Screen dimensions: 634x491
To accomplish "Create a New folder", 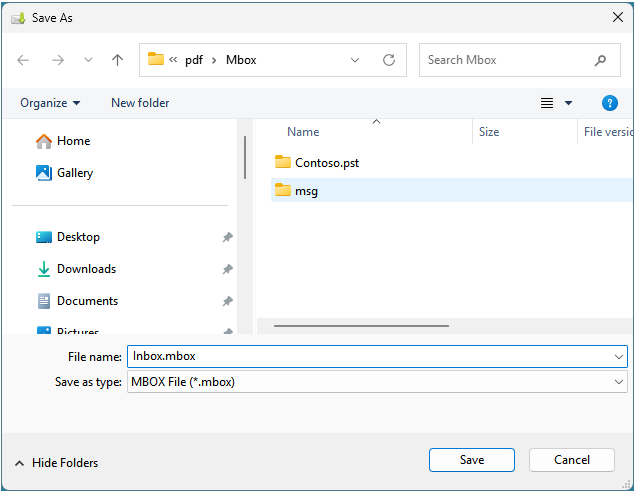I will point(140,103).
